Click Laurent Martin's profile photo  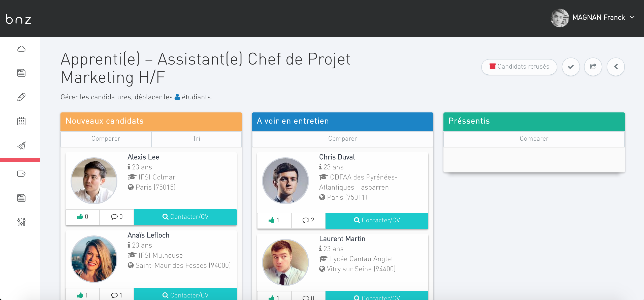285,262
